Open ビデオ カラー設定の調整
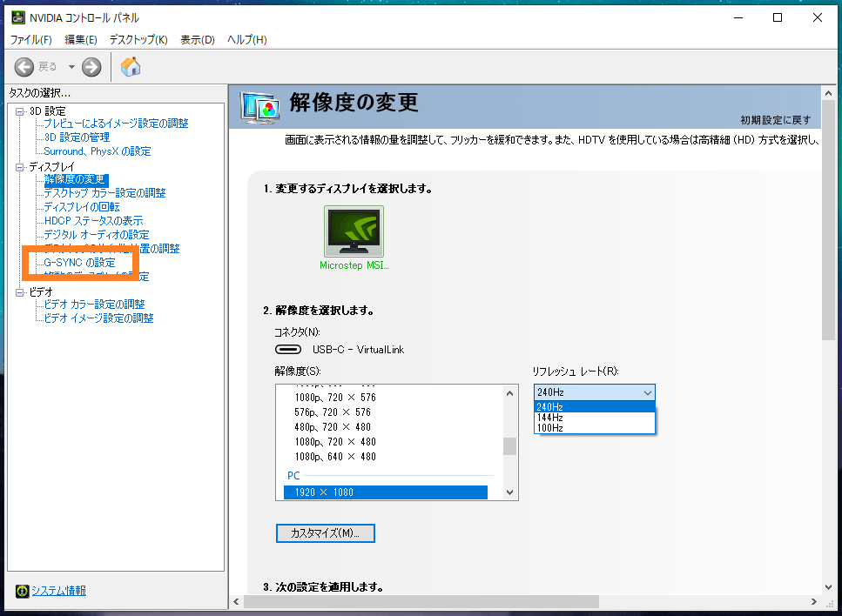Image resolution: width=842 pixels, height=616 pixels. click(x=95, y=305)
